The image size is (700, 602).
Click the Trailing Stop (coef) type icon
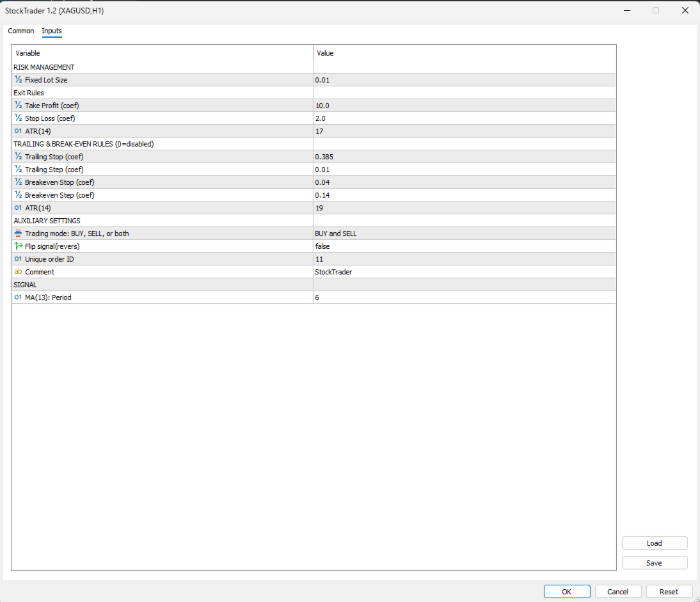(x=19, y=157)
